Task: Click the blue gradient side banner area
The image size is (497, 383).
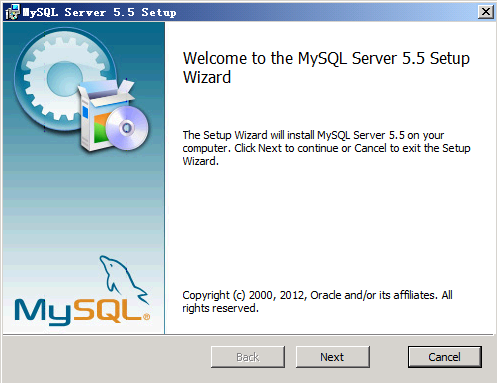Action: [84, 200]
